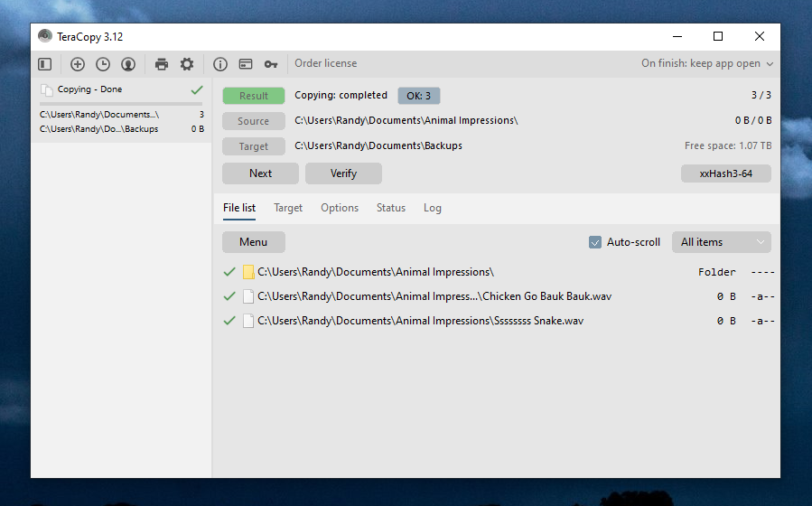Click check mark beside Chicken Go Bauk Bauk.wav
812x506 pixels.
(x=229, y=295)
